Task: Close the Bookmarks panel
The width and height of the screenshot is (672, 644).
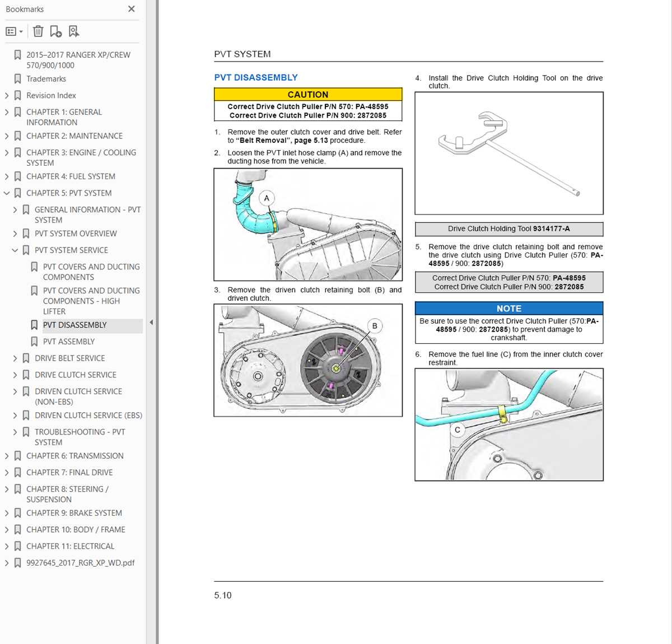Action: 131,9
